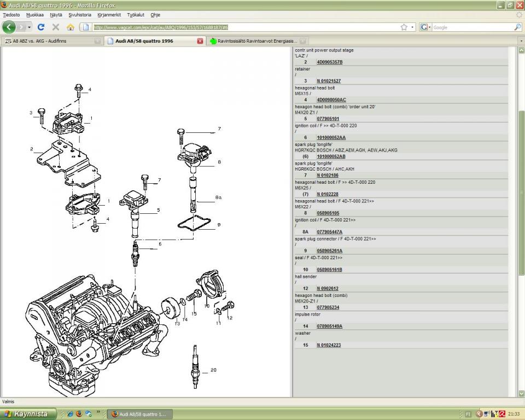525x420 pixels.
Task: Open the back/forward history dropdown arrow
Action: [x=28, y=27]
